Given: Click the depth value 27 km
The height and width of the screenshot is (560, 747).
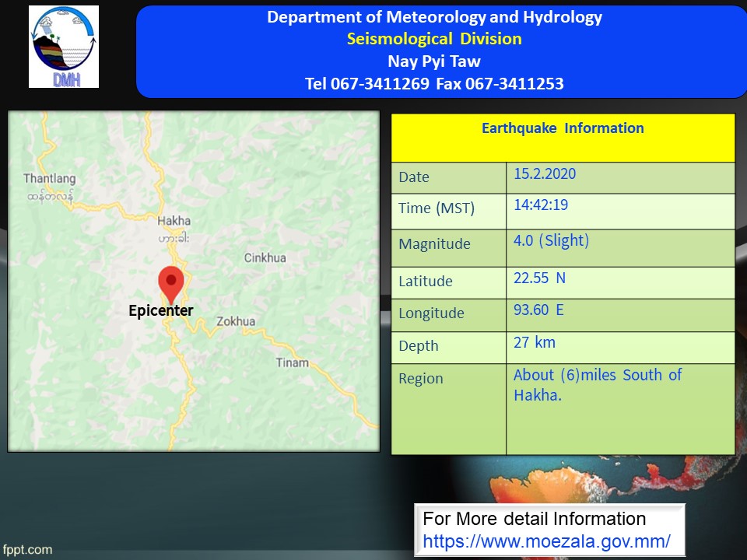Looking at the screenshot, I should [x=534, y=342].
